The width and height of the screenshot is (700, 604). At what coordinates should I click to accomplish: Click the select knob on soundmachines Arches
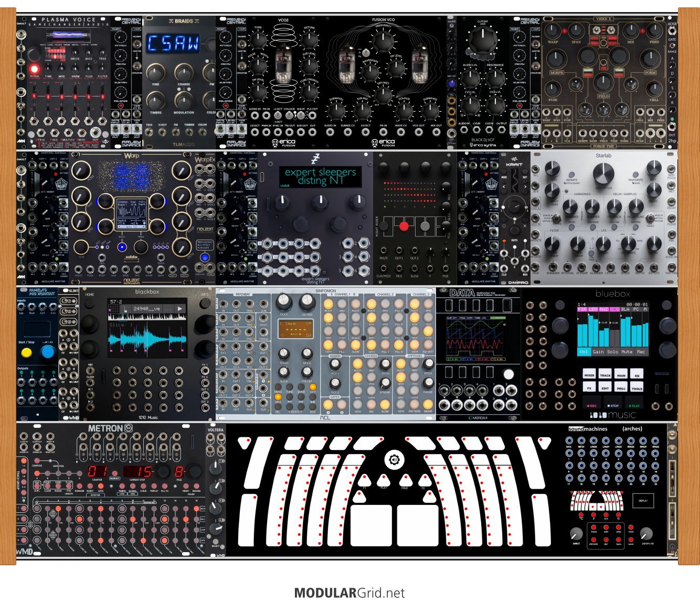tap(576, 534)
